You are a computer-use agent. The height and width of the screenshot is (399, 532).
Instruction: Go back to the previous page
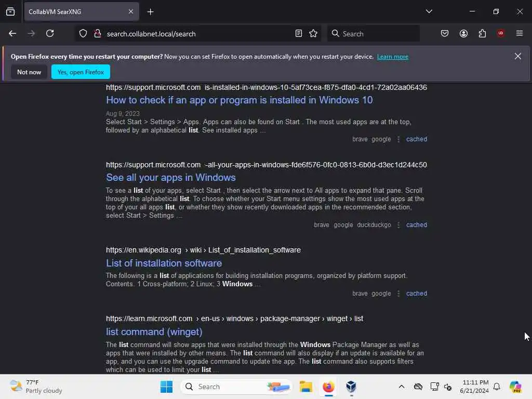point(12,34)
